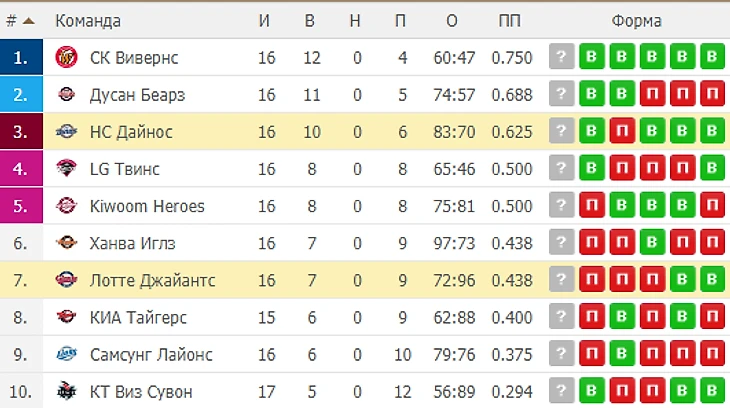Sort by the В wins column header
730x408 pixels.
pyautogui.click(x=311, y=21)
